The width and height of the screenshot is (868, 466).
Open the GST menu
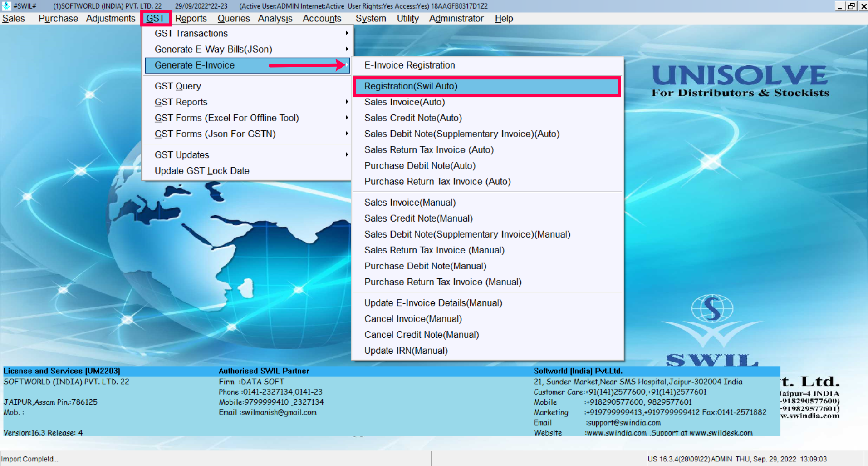155,19
